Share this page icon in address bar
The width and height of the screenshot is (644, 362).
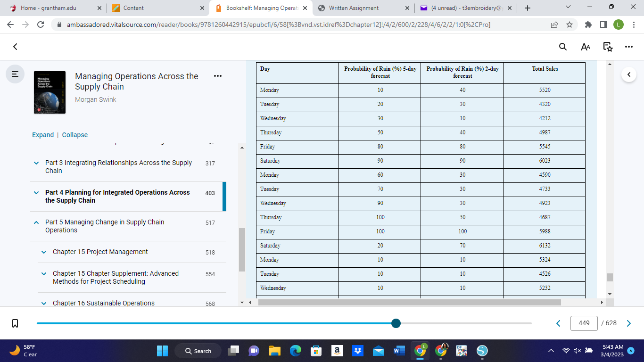coord(555,25)
